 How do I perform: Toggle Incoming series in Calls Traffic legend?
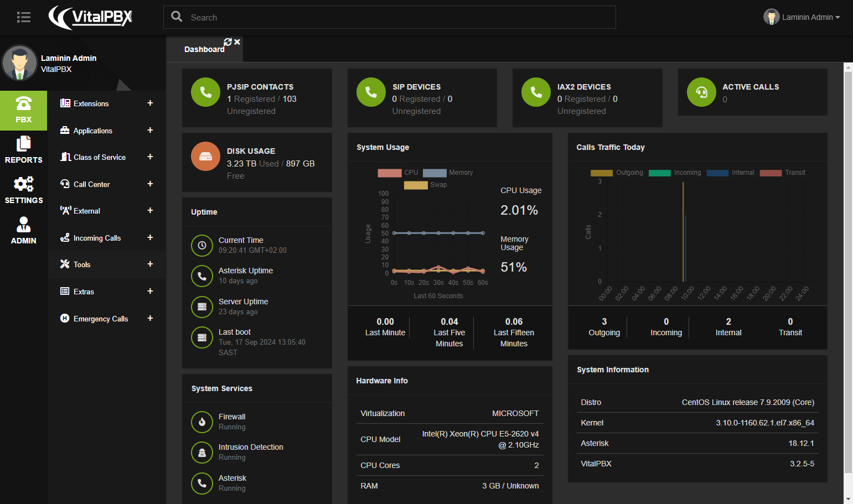[675, 173]
